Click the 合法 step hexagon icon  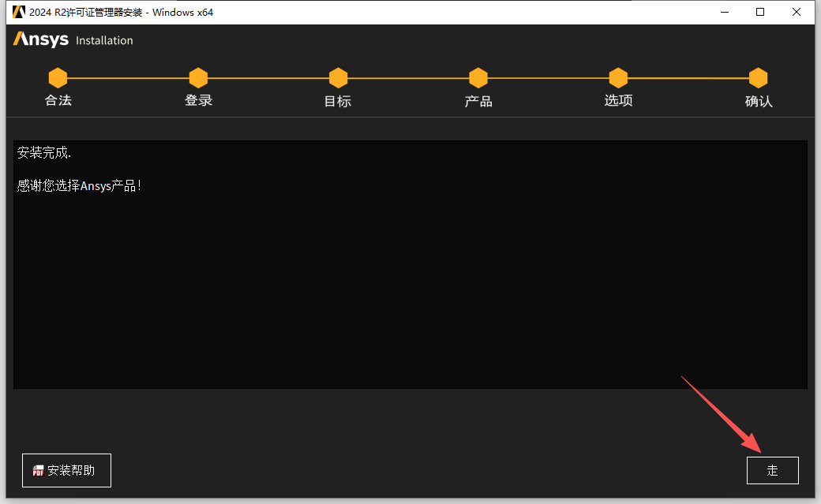(x=58, y=77)
